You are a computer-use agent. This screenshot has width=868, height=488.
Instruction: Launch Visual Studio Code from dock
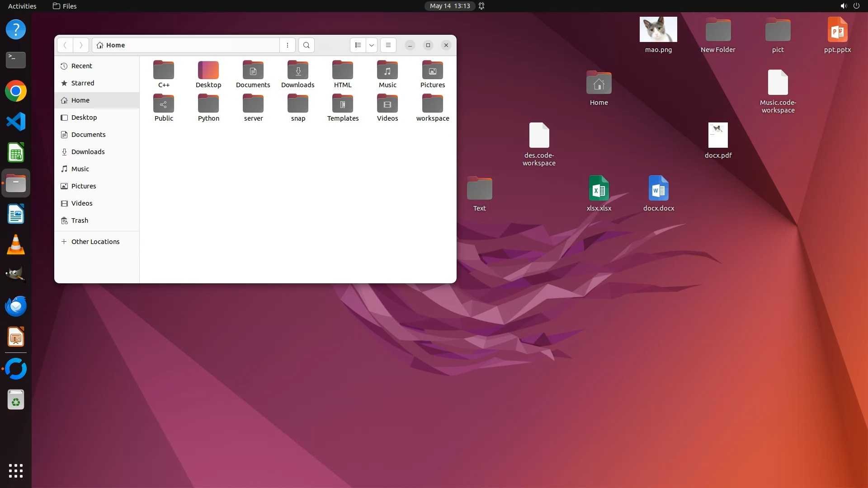16,122
